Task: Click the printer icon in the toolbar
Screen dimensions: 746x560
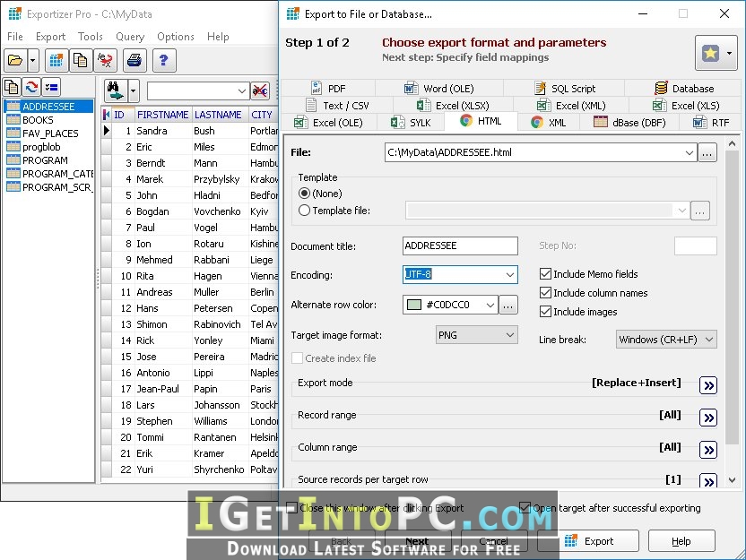Action: click(x=134, y=60)
